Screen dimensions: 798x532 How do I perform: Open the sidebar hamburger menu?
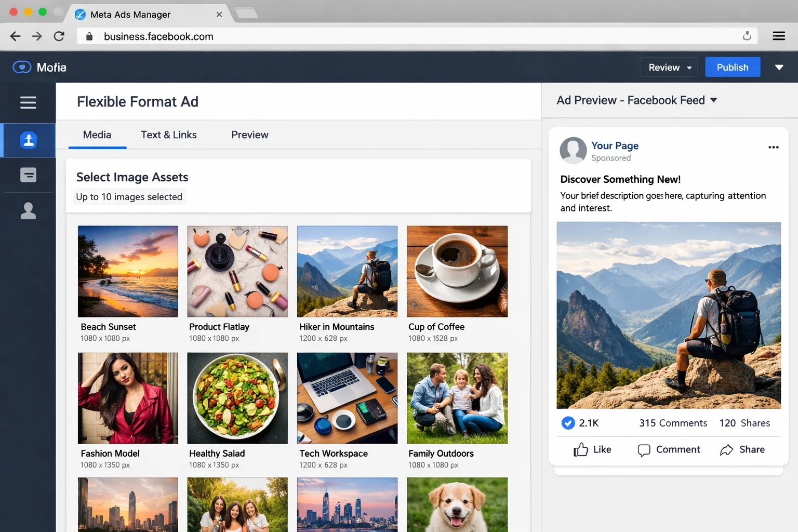[28, 102]
